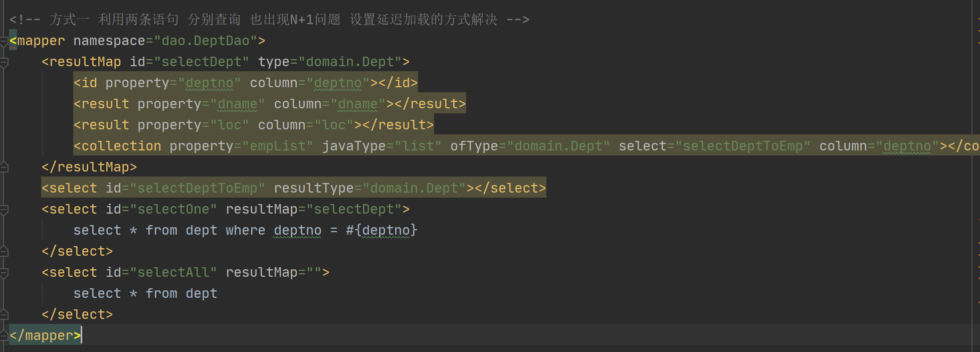Collapse the resultMap block fold marker
This screenshot has height=352, width=980.
click(4, 62)
